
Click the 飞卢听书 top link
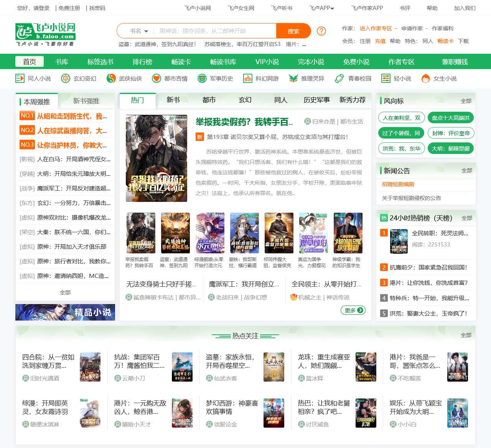pyautogui.click(x=282, y=8)
